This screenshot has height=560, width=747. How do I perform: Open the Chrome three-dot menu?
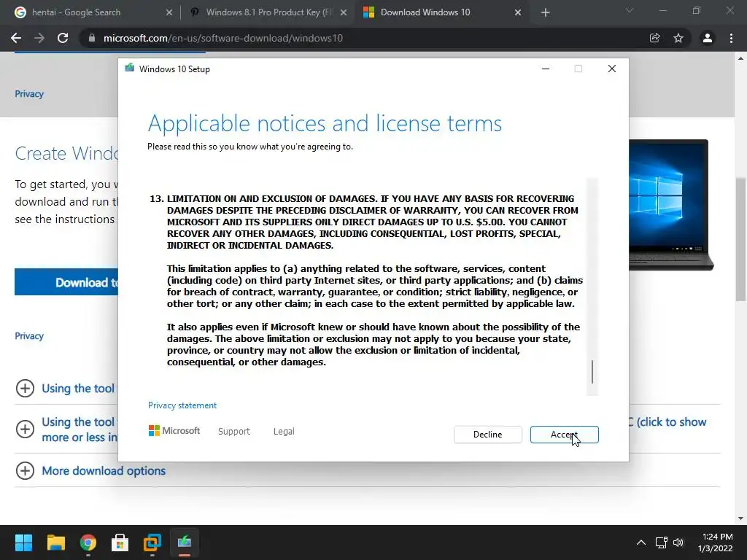731,38
